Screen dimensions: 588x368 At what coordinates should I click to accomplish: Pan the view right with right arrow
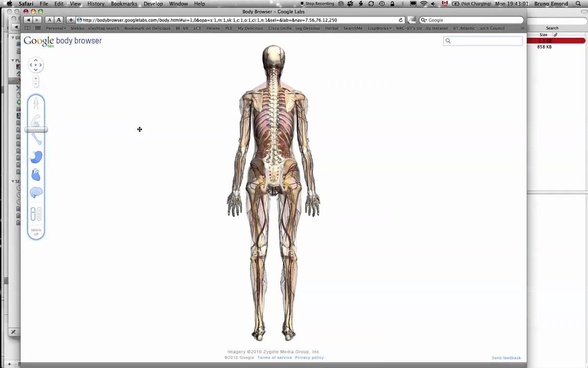[40, 65]
